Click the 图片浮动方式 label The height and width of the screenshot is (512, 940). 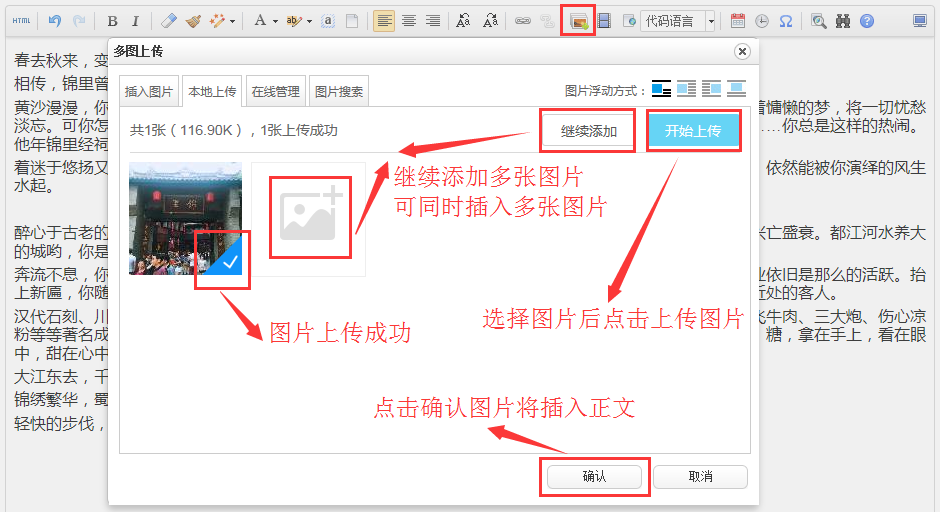pos(605,91)
